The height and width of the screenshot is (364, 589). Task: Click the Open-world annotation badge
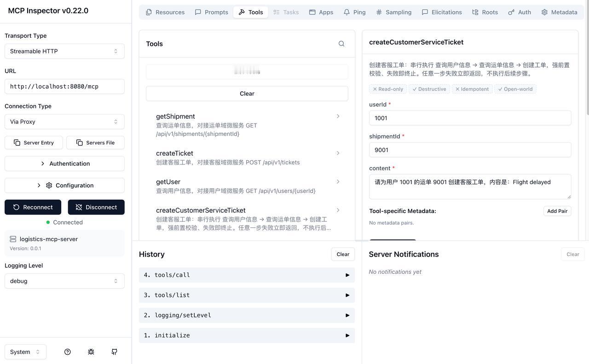[515, 89]
